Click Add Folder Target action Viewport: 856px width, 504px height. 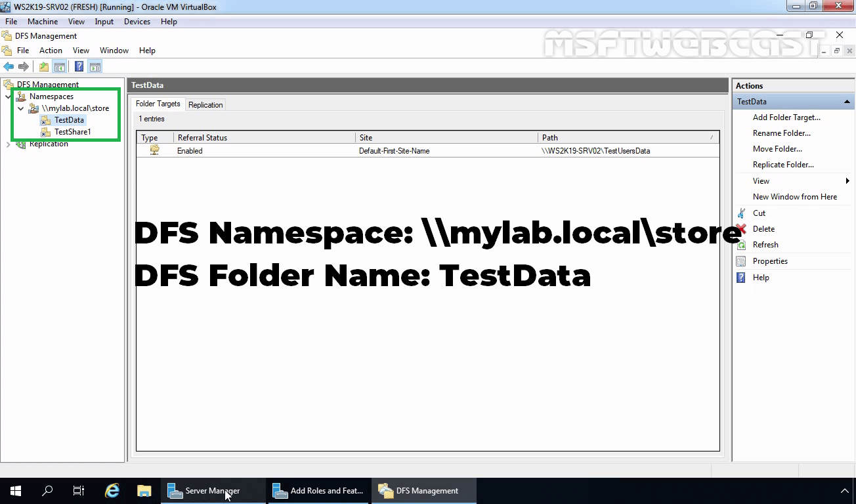(x=786, y=117)
